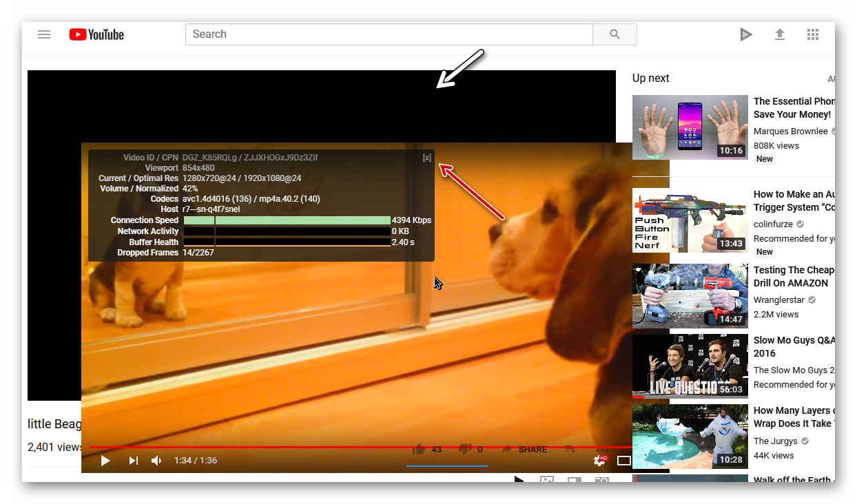Seek on the red progress bar

click(360, 447)
